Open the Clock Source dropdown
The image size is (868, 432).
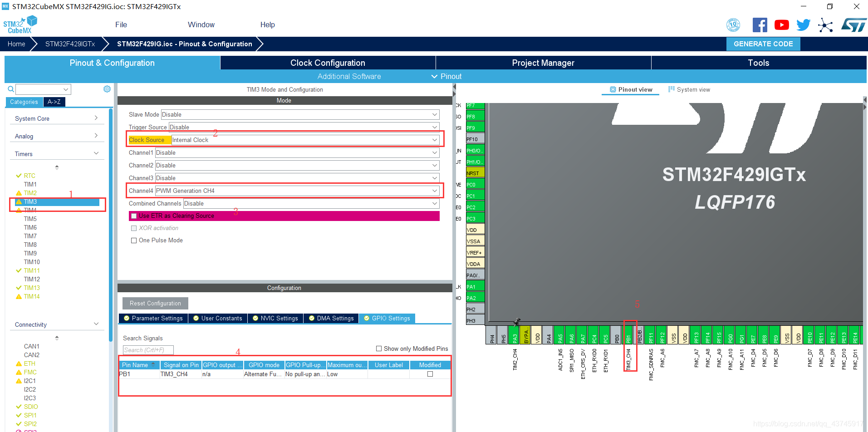(x=305, y=140)
